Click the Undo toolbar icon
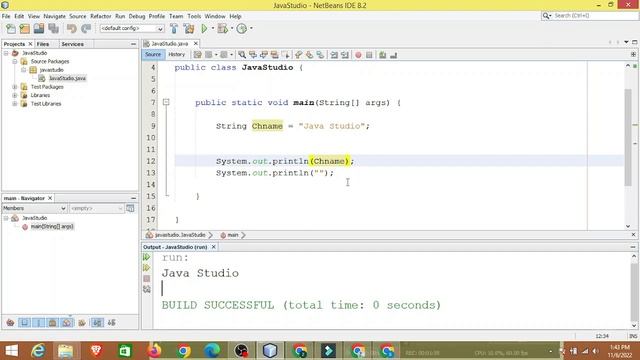This screenshot has width=640, height=360. tap(72, 29)
